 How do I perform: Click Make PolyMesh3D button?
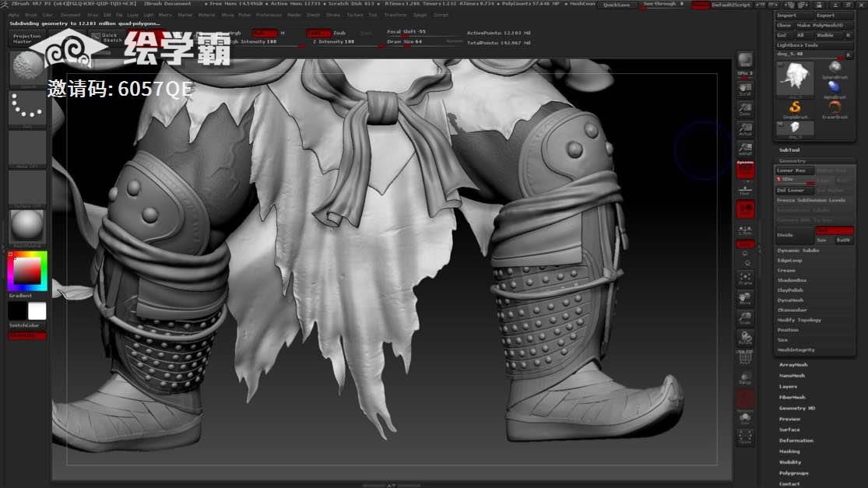[x=824, y=25]
